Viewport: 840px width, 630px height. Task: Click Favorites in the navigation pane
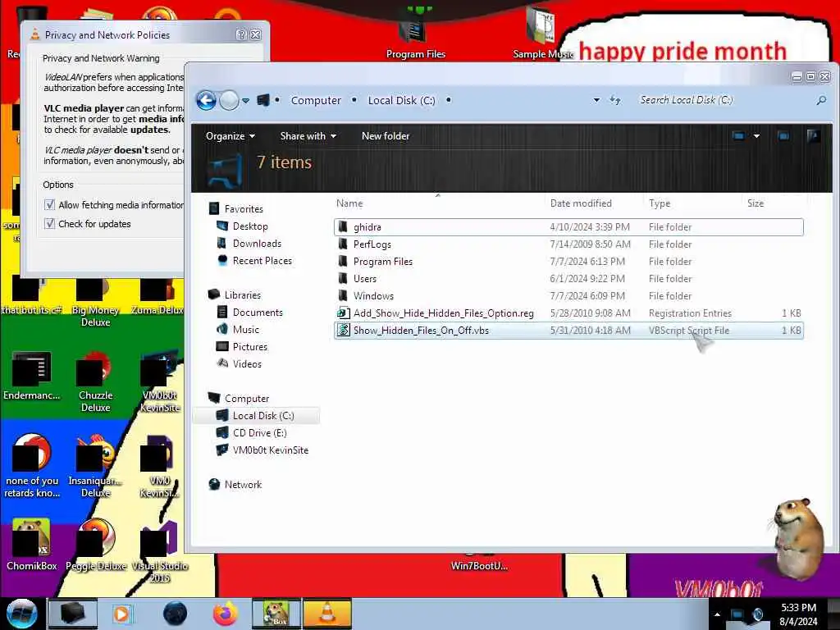tap(243, 209)
